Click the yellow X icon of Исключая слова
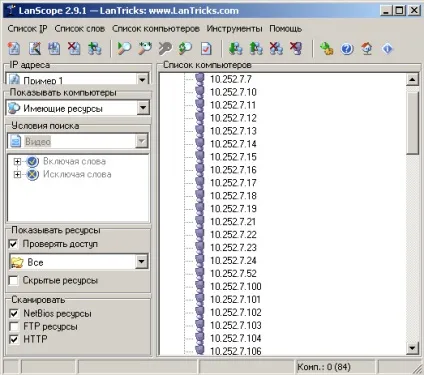 tap(33, 174)
